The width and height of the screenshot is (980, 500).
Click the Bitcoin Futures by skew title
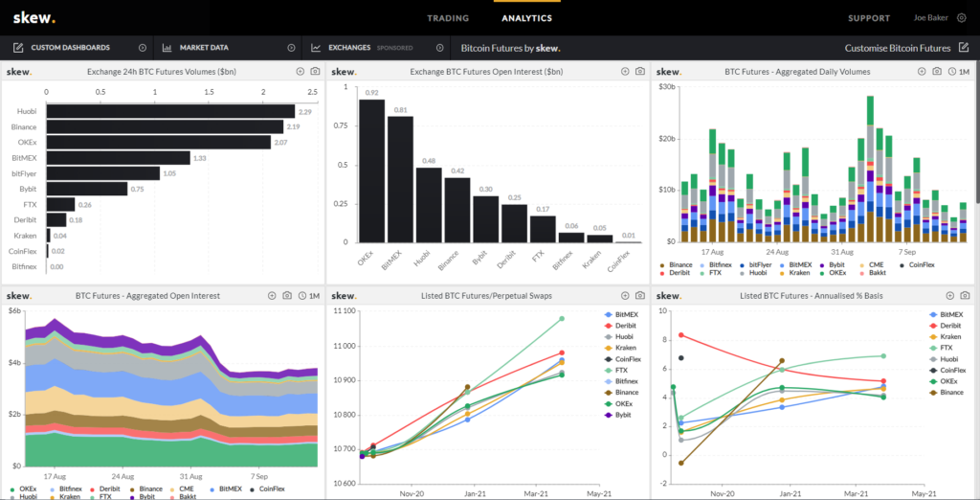pos(511,48)
